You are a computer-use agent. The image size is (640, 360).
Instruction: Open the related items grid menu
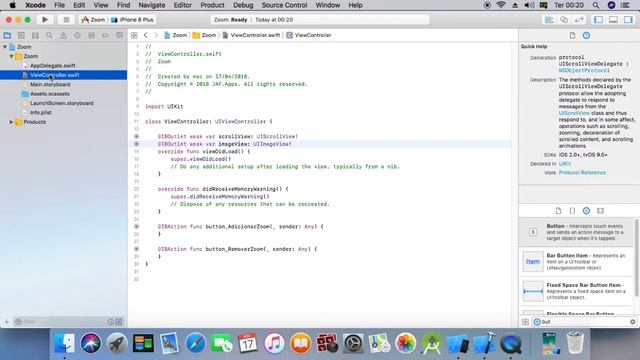coord(134,36)
